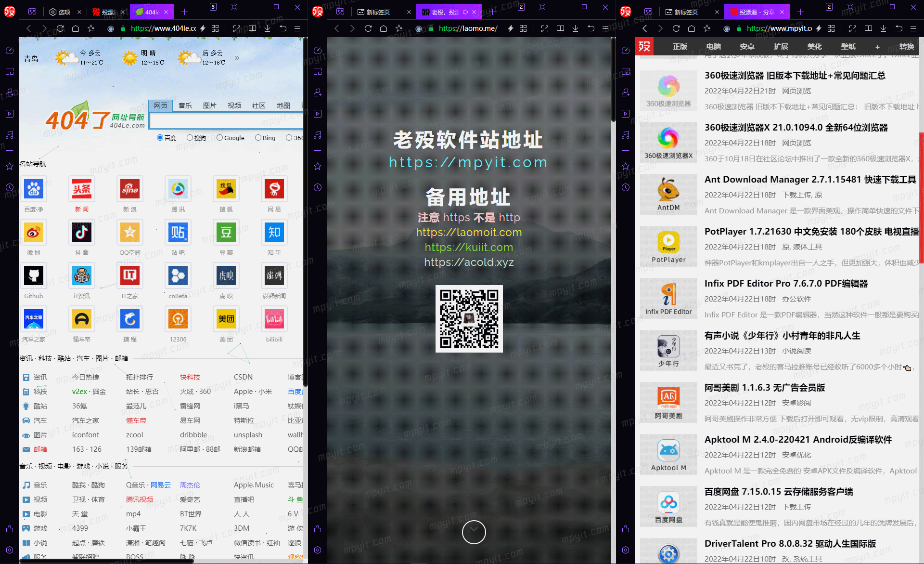Open the https://laomoit.com backup link
The width and height of the screenshot is (924, 564).
point(469,232)
